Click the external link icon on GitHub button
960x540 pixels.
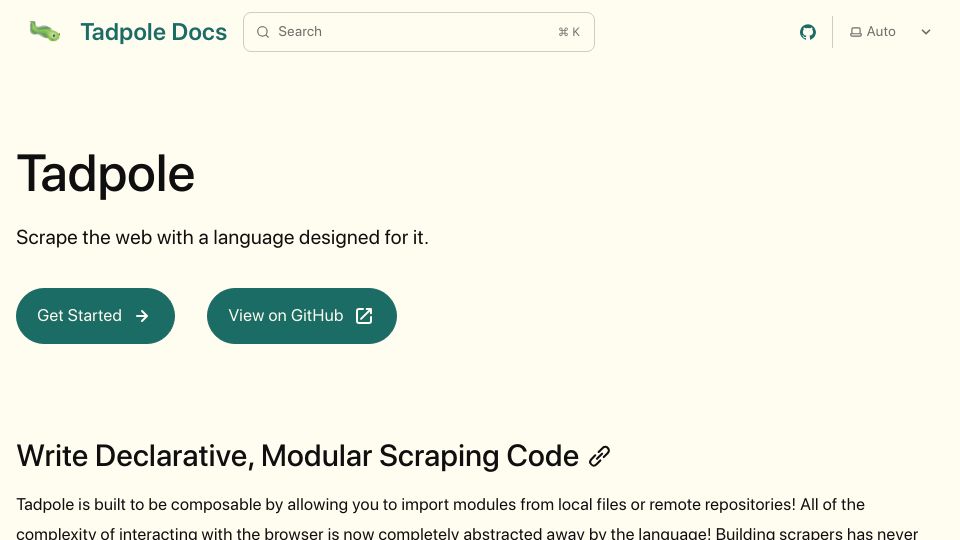[x=364, y=316]
